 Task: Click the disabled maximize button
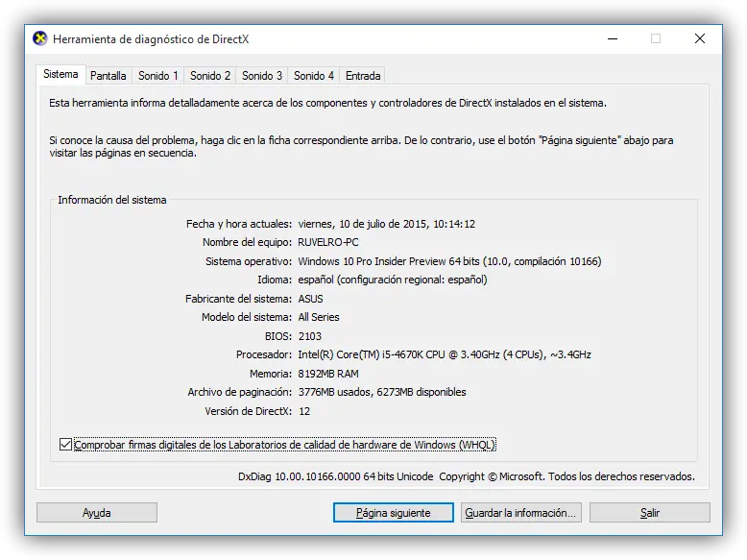coord(656,38)
